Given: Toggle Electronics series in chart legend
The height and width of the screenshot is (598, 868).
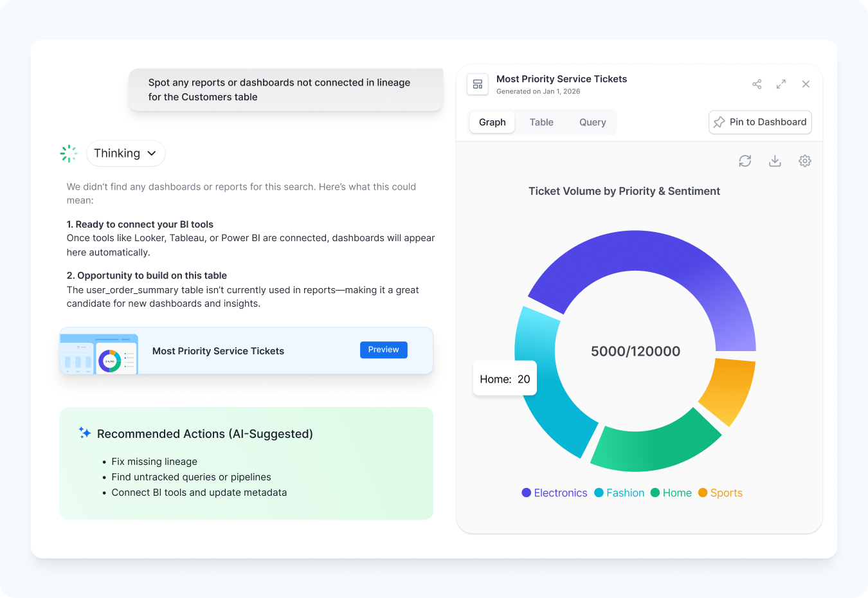Looking at the screenshot, I should tap(554, 493).
